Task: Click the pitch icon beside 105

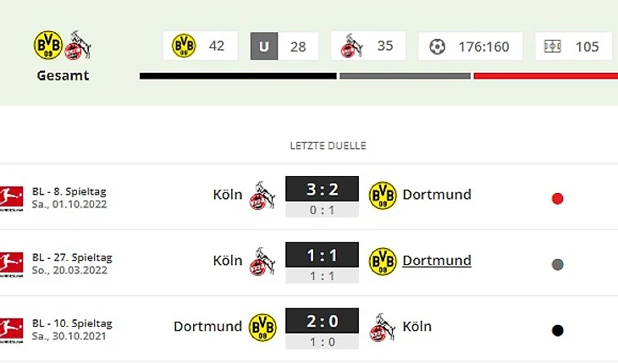Action: tap(552, 47)
